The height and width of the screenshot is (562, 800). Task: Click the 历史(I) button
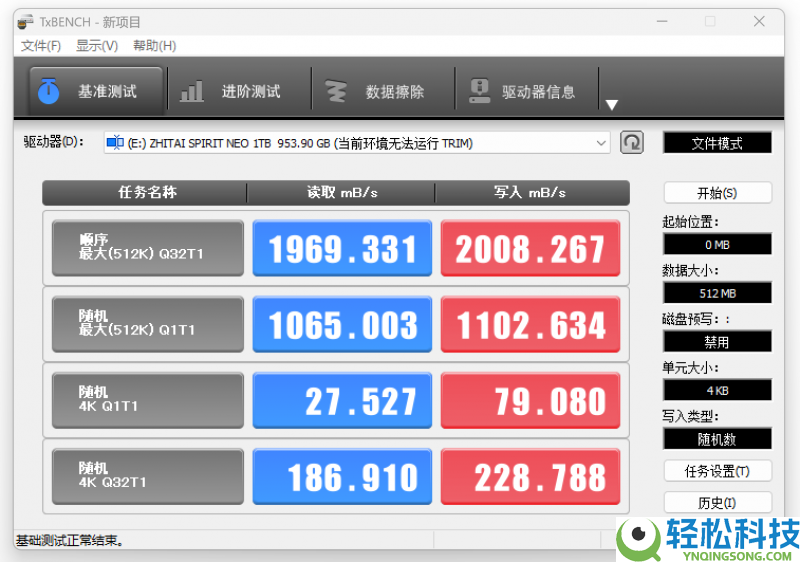tap(717, 503)
